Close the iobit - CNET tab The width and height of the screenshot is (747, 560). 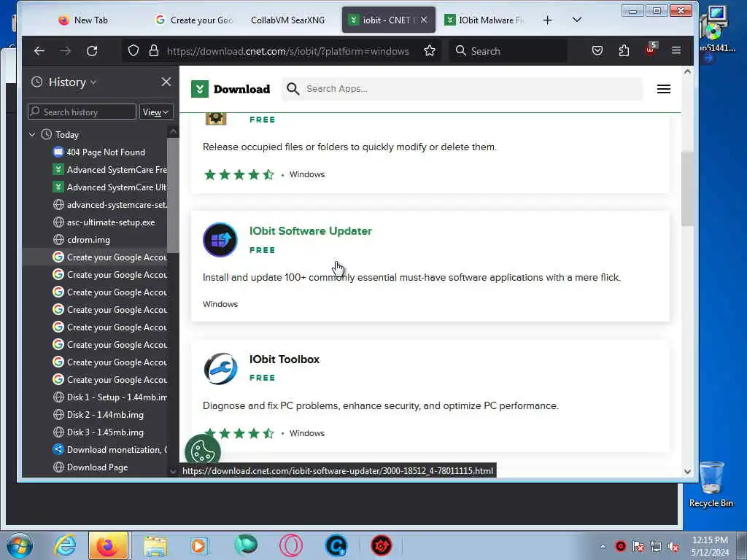pos(424,20)
